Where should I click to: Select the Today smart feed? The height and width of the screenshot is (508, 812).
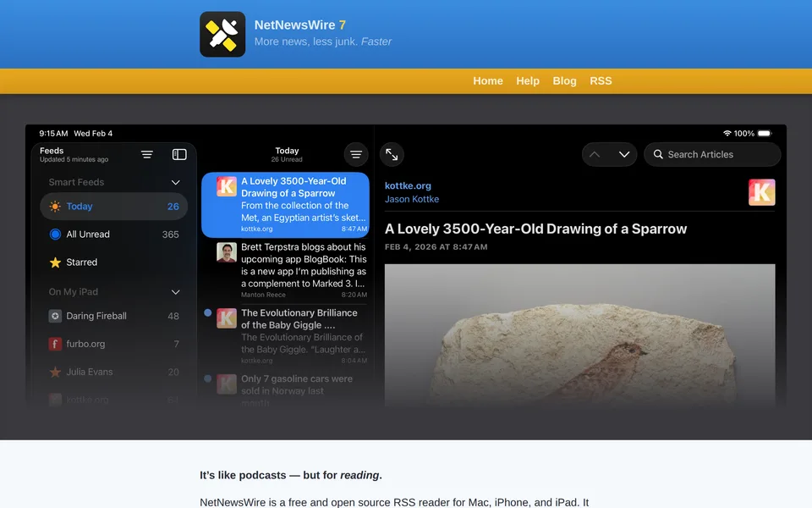pyautogui.click(x=114, y=207)
